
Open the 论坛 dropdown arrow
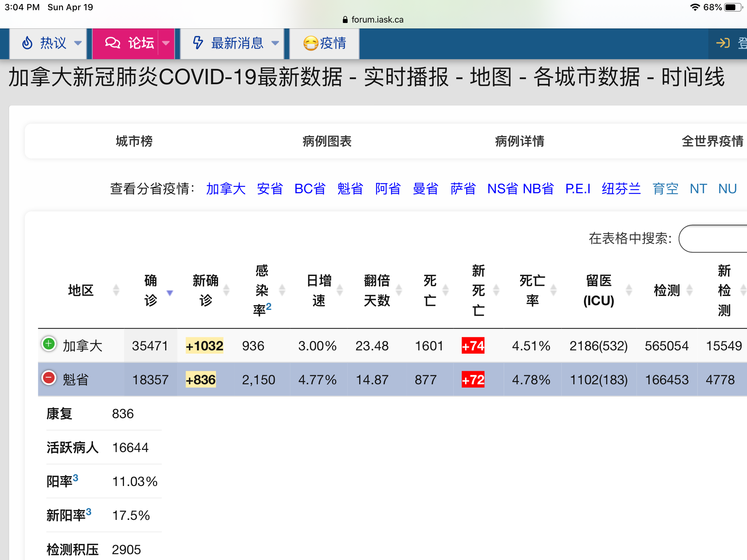point(166,43)
